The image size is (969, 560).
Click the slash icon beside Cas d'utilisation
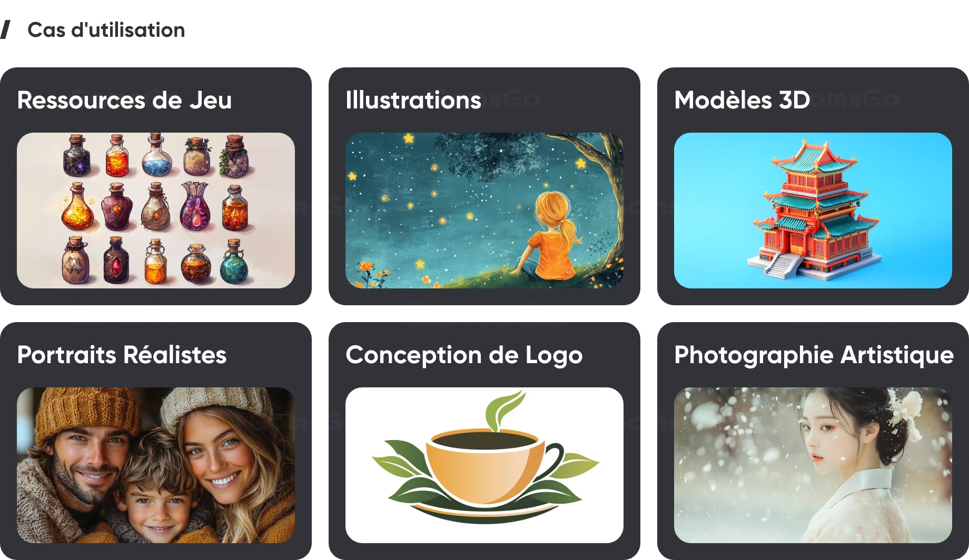click(x=5, y=29)
